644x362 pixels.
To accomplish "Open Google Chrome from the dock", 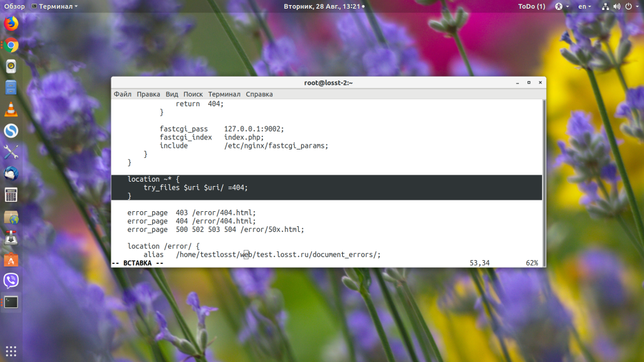I will (x=11, y=45).
